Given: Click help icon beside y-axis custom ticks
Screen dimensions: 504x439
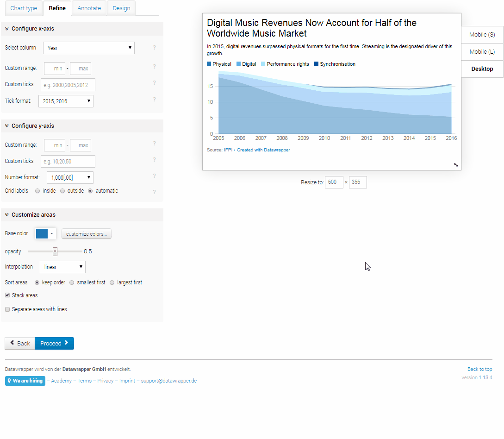Looking at the screenshot, I should pos(154,160).
